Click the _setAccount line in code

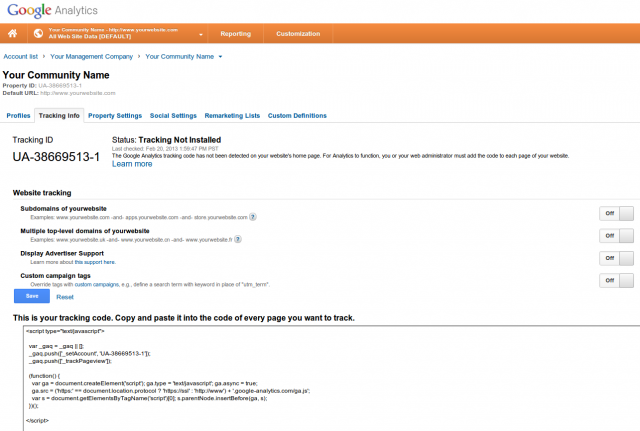(x=90, y=353)
